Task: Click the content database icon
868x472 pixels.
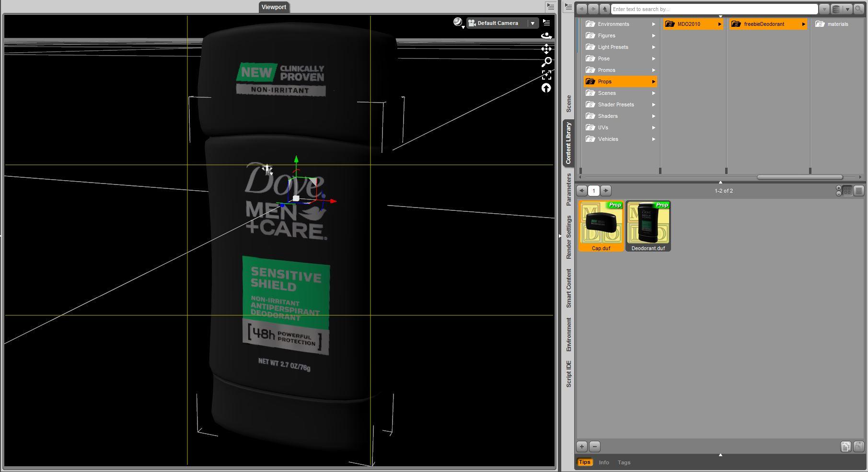Action: point(836,9)
